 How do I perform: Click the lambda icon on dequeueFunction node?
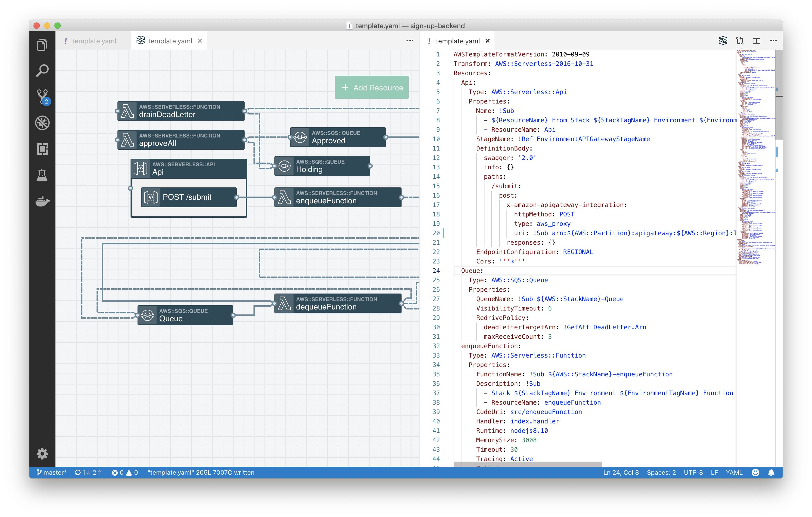pyautogui.click(x=285, y=303)
